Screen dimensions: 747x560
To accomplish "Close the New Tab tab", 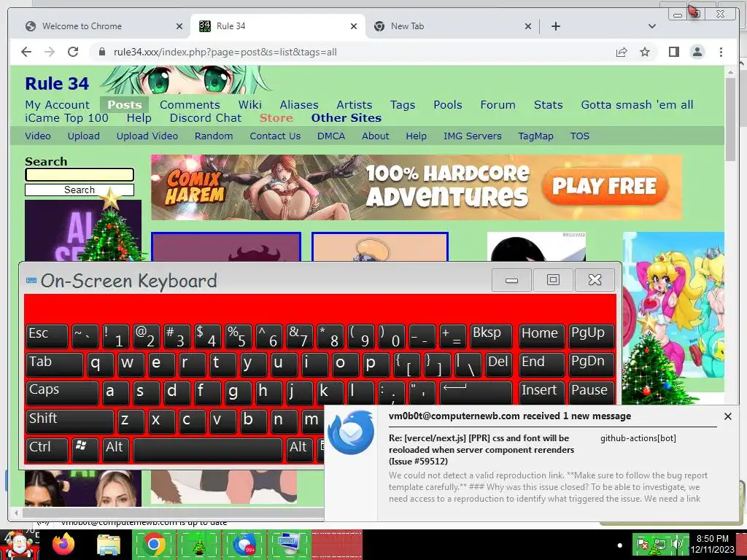I will point(528,26).
